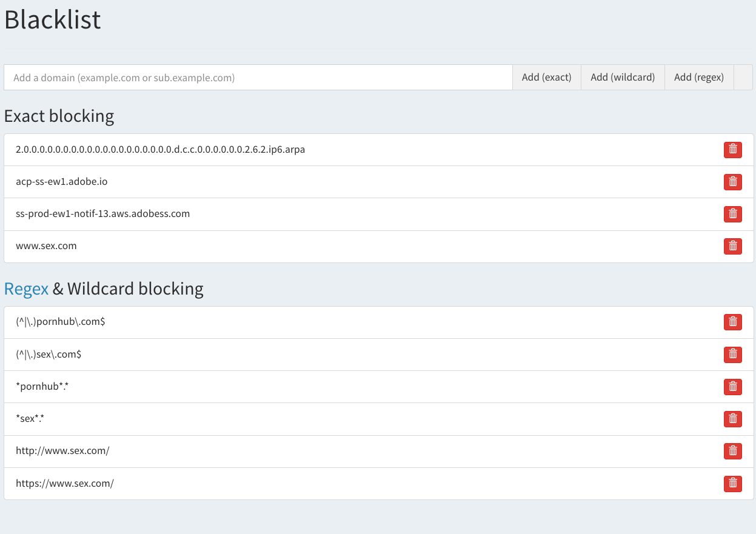Delete the http://www.sex.com/ entry
Screen dimensions: 756x534
(732, 451)
